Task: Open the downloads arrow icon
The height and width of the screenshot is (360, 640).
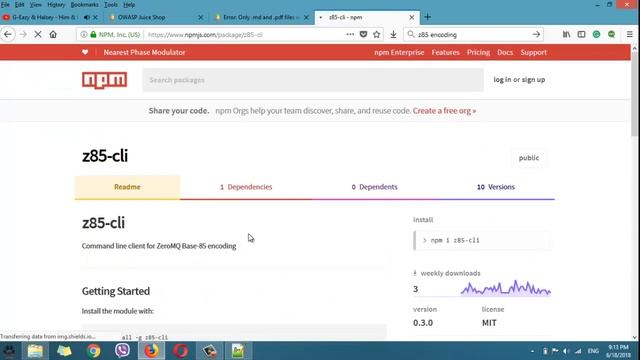Action: (x=393, y=35)
